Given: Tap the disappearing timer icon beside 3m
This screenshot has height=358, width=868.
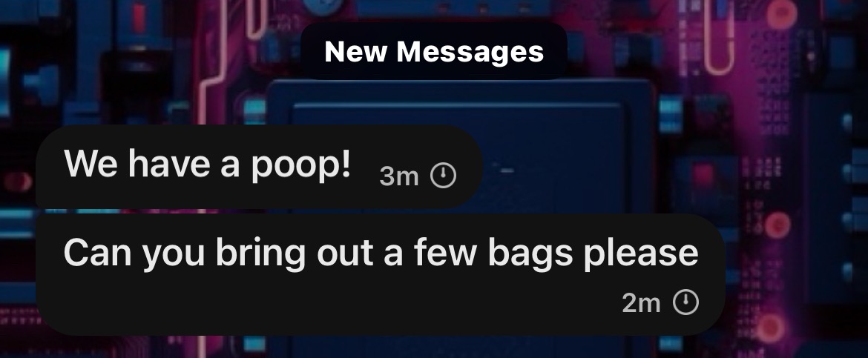Looking at the screenshot, I should (444, 176).
